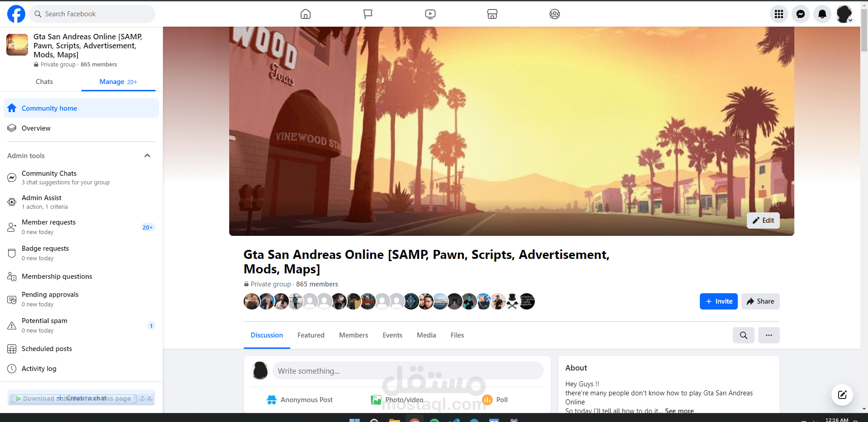Screen dimensions: 868x422
Task: Switch to the Featured tab
Action: pos(311,335)
